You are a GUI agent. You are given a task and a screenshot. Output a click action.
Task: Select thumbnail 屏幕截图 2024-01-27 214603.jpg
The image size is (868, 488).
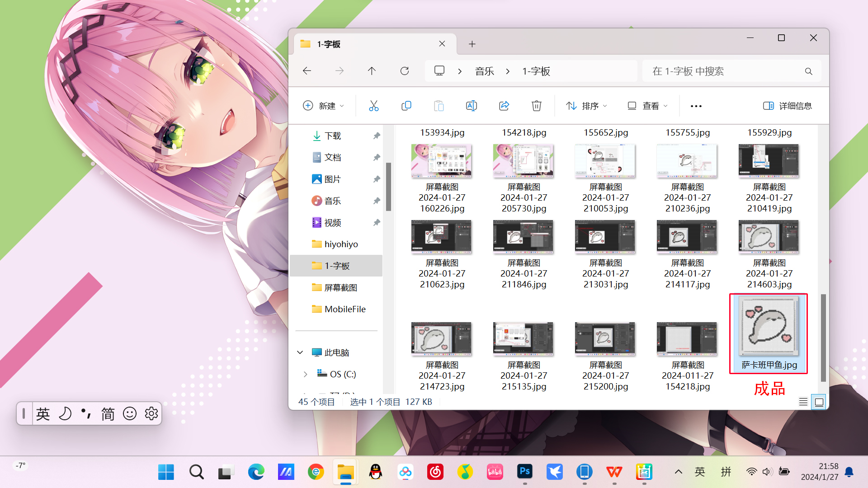[x=769, y=255]
